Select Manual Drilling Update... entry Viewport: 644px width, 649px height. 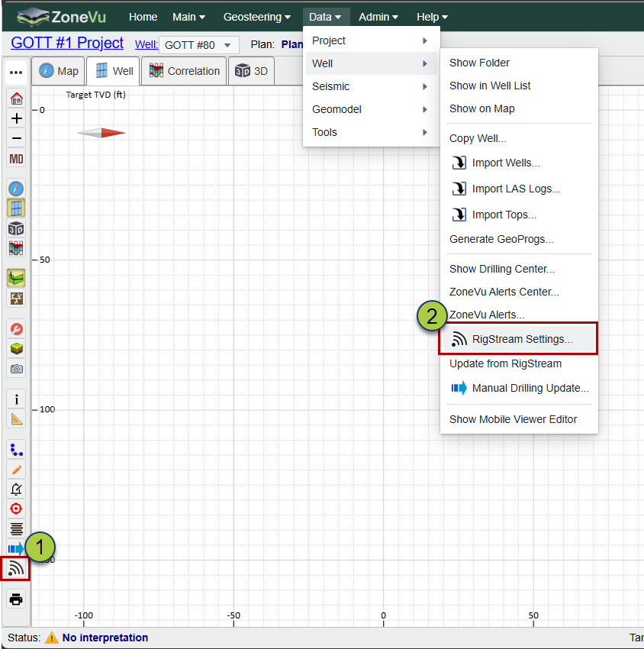[x=520, y=388]
